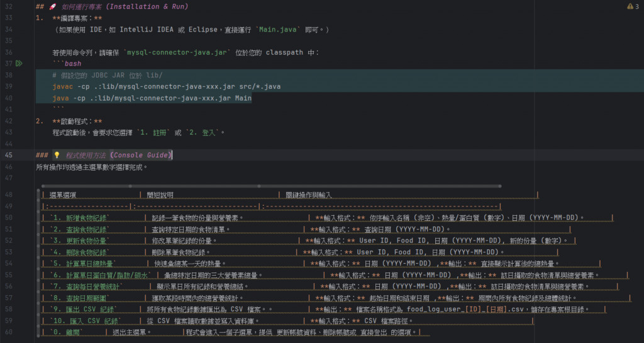Click the table's horizontal scrollbar

click(271, 186)
